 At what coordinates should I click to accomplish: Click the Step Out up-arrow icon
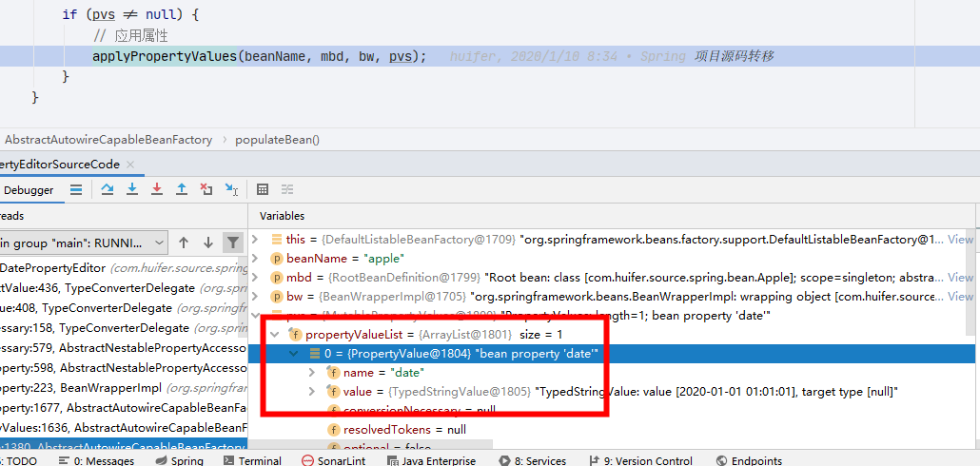pyautogui.click(x=181, y=189)
